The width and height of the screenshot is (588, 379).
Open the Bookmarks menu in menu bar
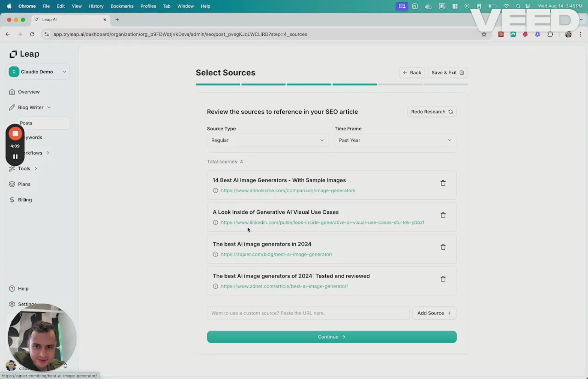122,6
